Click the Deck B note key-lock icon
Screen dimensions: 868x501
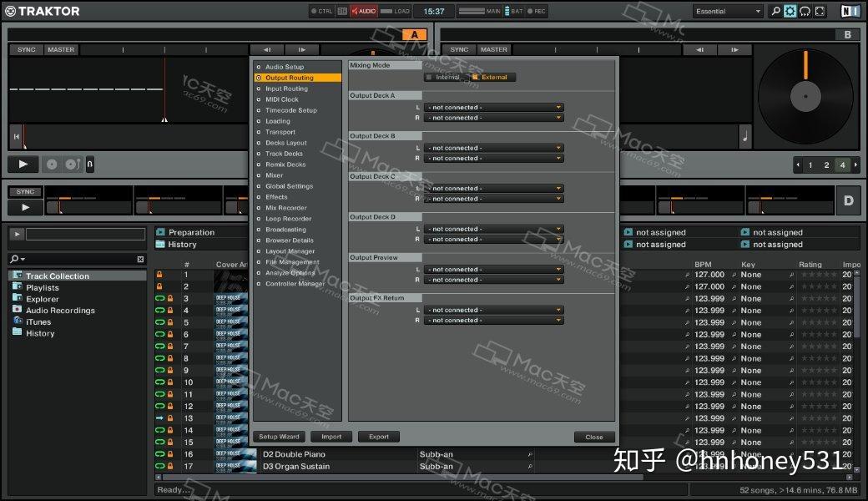[745, 136]
